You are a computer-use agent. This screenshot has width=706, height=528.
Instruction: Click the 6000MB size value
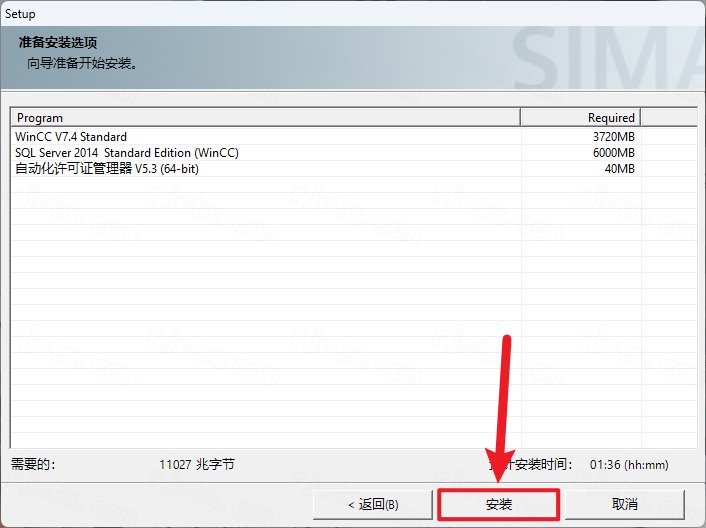pyautogui.click(x=614, y=153)
